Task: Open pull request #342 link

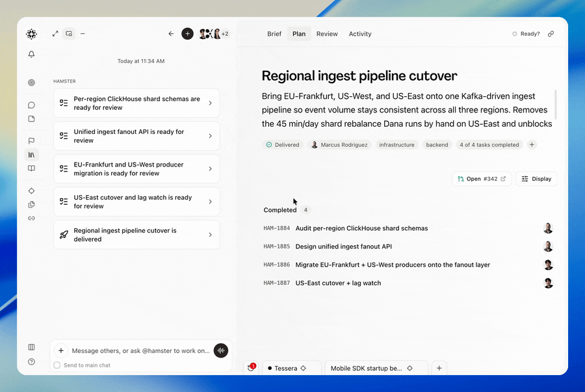Action: [482, 179]
